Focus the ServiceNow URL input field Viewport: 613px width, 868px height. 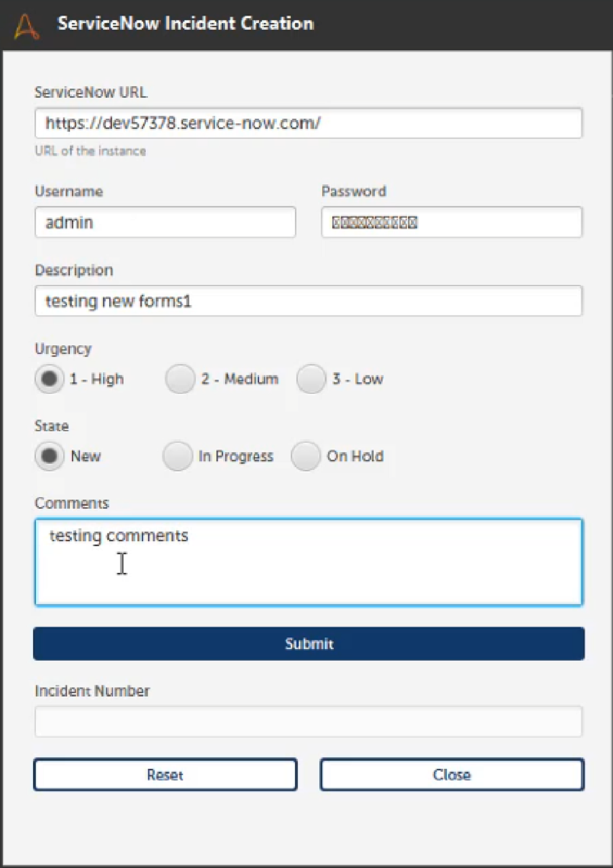(x=308, y=124)
